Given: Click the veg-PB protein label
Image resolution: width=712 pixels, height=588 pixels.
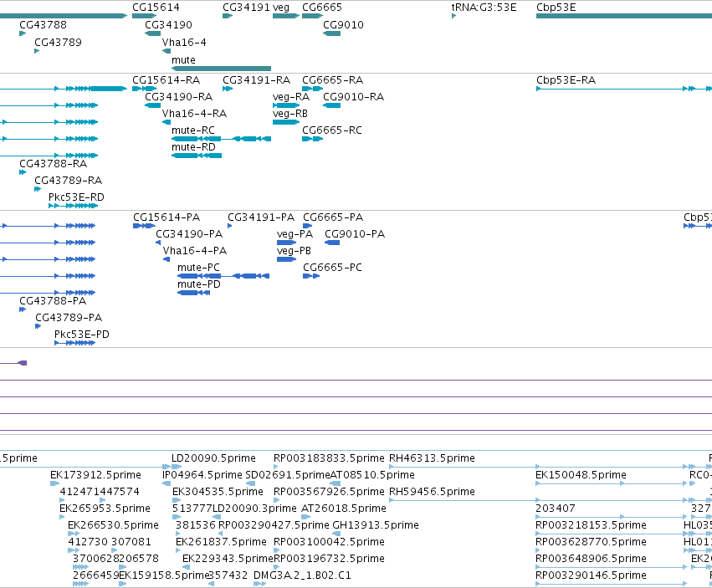Looking at the screenshot, I should (294, 251).
